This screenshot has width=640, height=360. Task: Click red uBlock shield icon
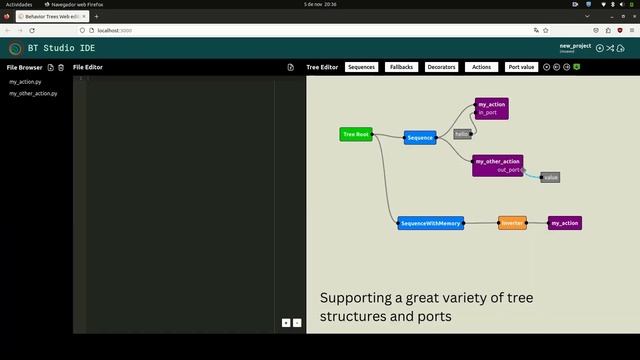click(x=620, y=31)
